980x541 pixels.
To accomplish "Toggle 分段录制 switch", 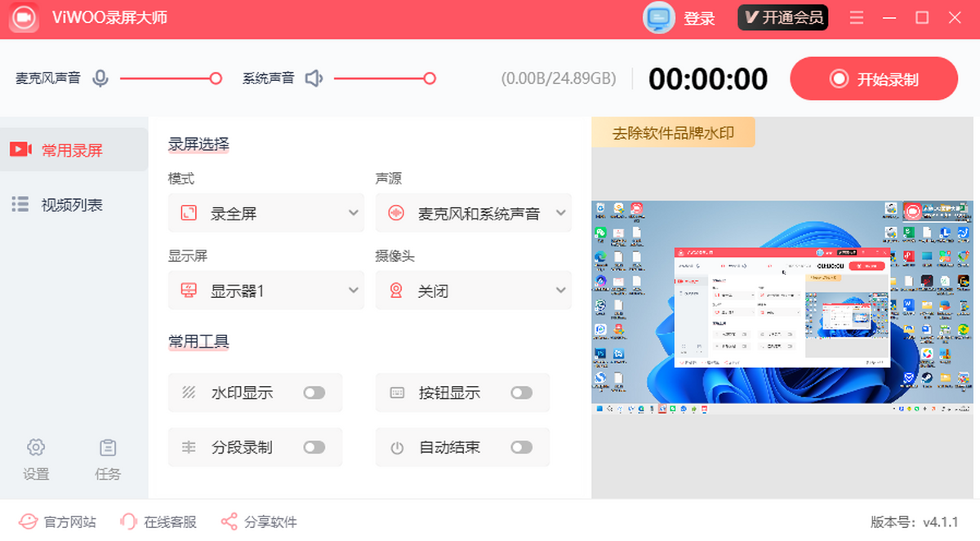I will click(314, 447).
